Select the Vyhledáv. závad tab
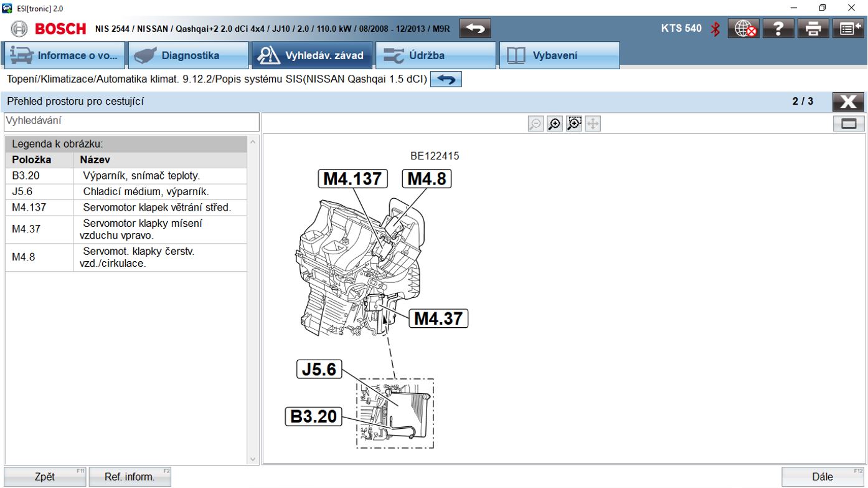 coord(312,55)
